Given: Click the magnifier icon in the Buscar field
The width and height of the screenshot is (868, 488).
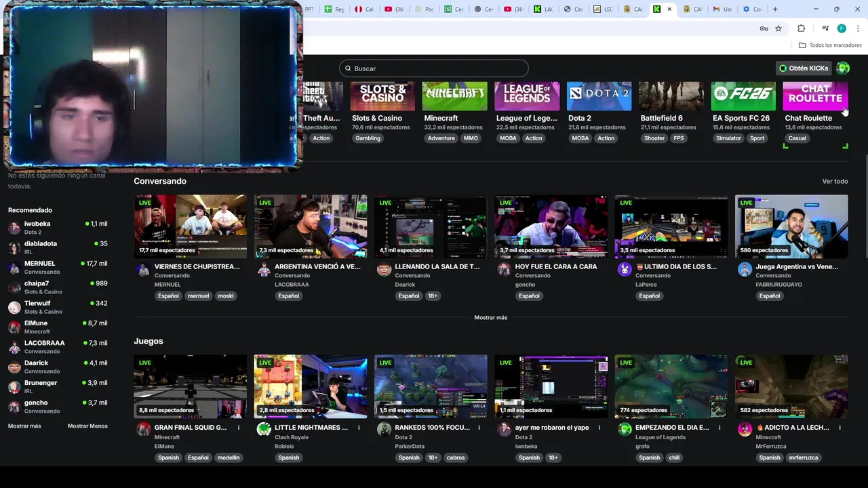Looking at the screenshot, I should click(348, 68).
